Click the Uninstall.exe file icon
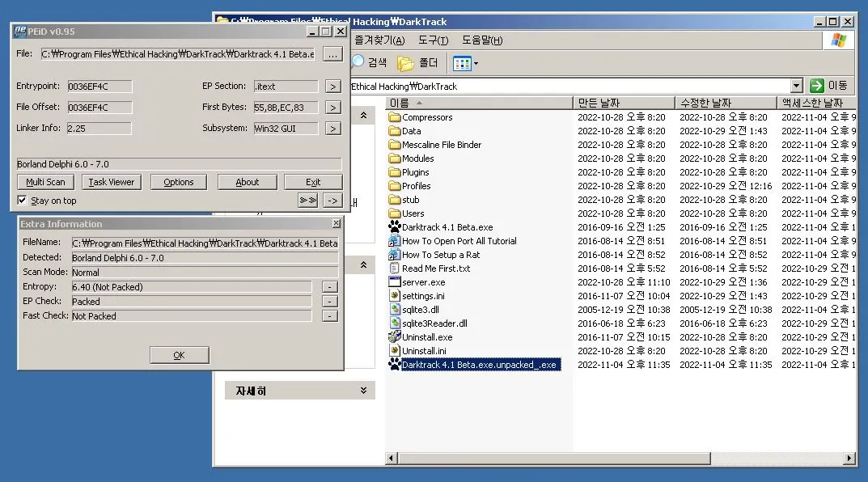This screenshot has width=868, height=482. (394, 337)
